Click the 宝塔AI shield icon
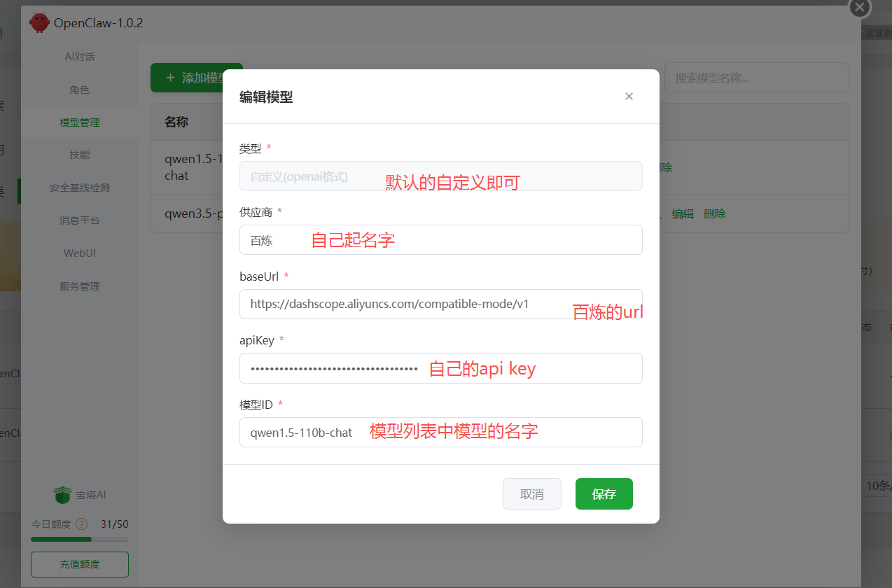 coord(63,495)
